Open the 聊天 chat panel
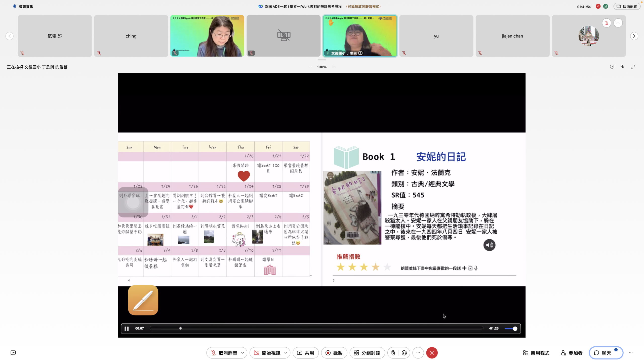Screen dimensions: 644x362 point(606,353)
